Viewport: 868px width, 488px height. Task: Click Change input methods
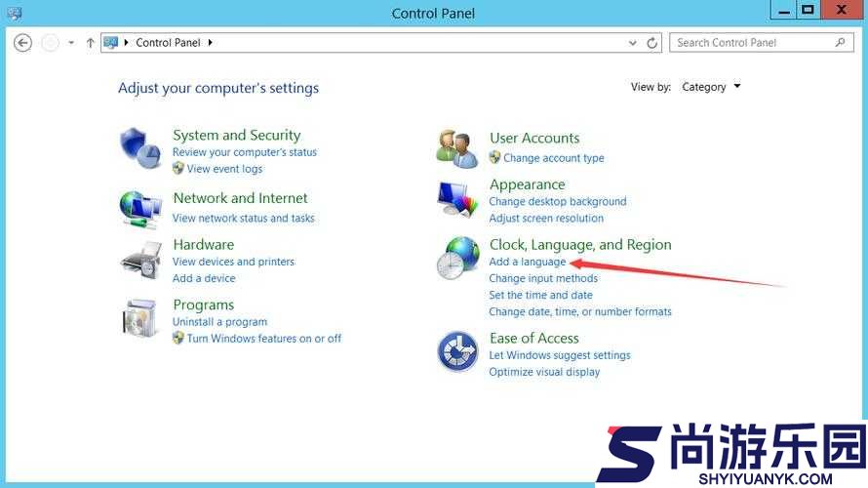point(543,278)
